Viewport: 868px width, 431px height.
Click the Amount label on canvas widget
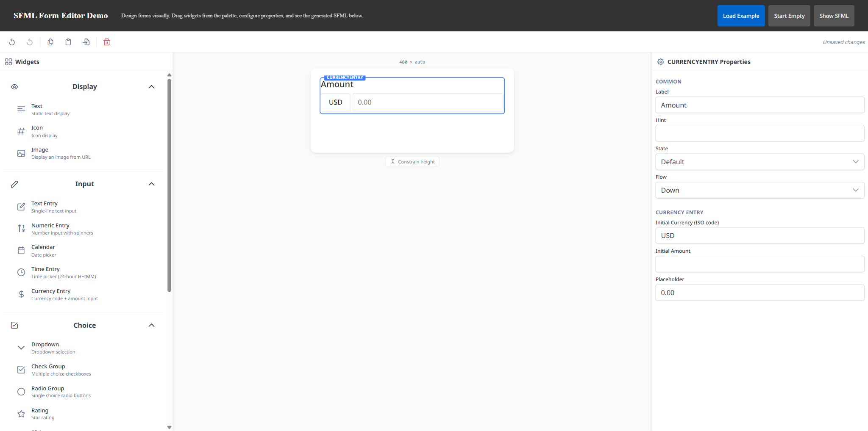point(337,84)
